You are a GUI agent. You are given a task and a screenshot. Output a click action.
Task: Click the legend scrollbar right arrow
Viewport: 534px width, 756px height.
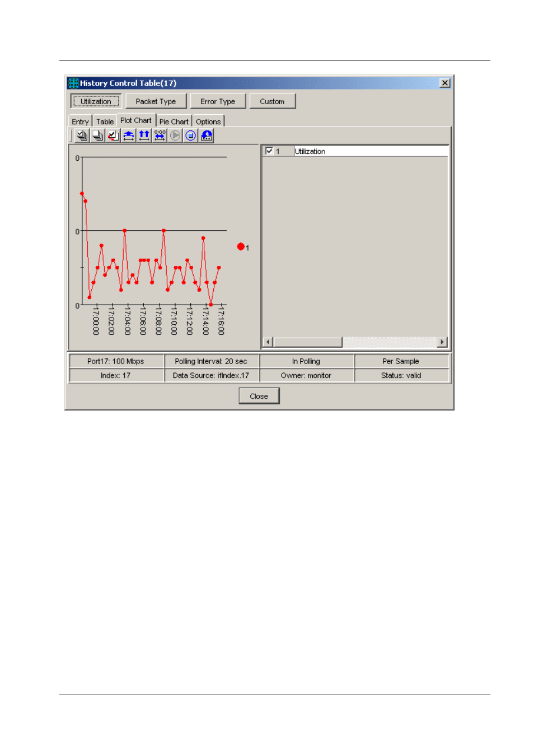[442, 342]
